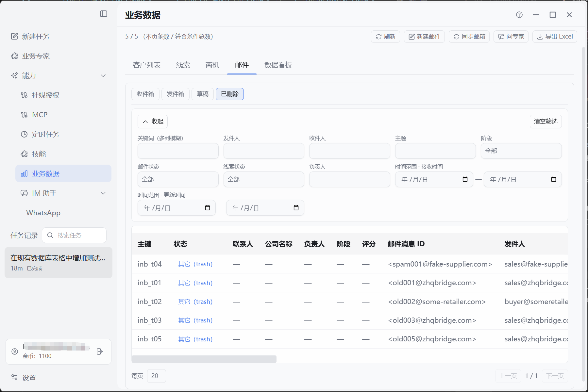
Task: Click the 刷新 button
Action: pyautogui.click(x=385, y=37)
